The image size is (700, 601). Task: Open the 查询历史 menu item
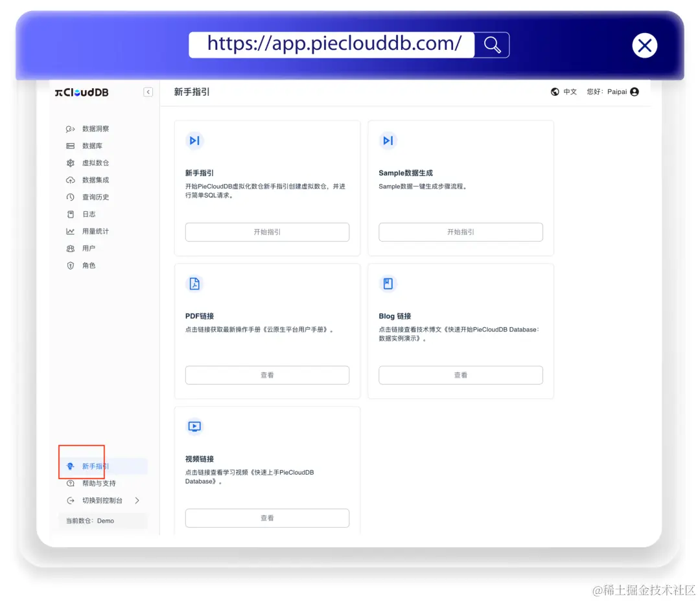pyautogui.click(x=95, y=198)
